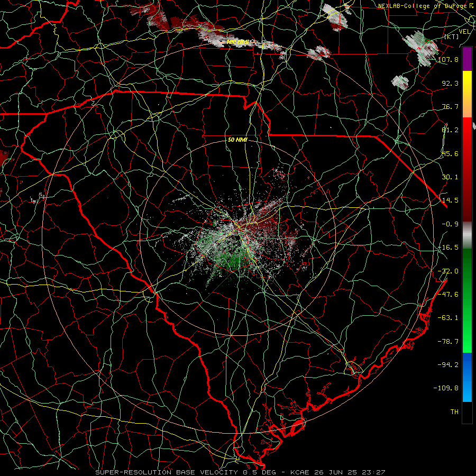Click the 50 NMI range ring label
476x476 pixels.
[237, 140]
